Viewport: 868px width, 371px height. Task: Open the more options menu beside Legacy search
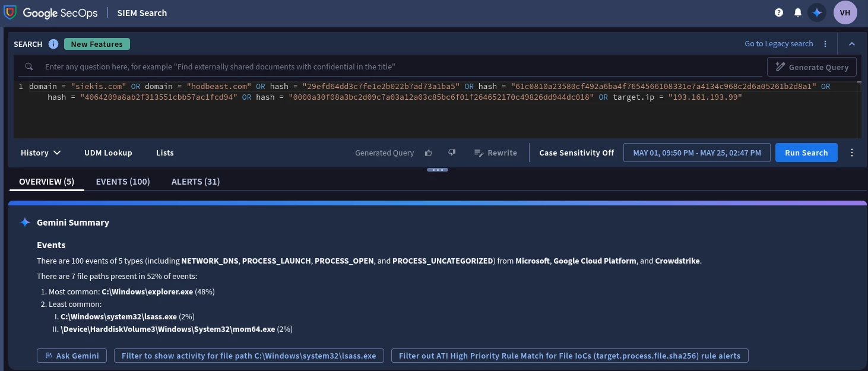click(825, 44)
